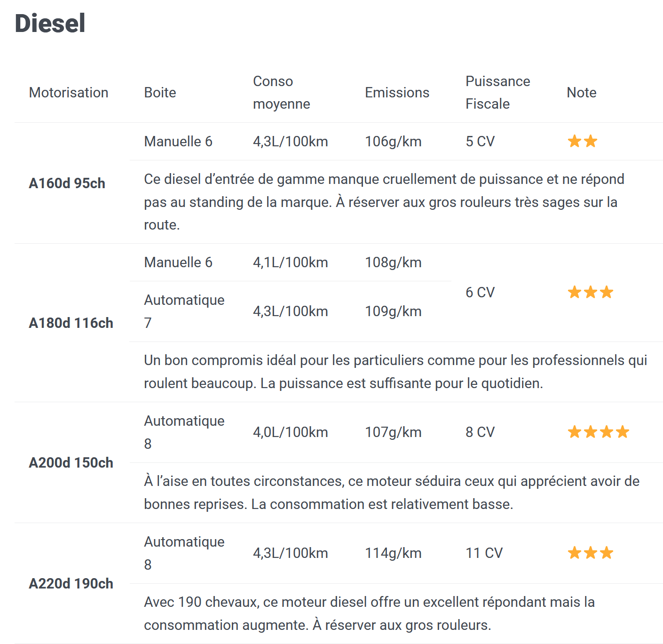Click the 6 CV fiscal power cell
The image size is (663, 644).
(x=480, y=293)
